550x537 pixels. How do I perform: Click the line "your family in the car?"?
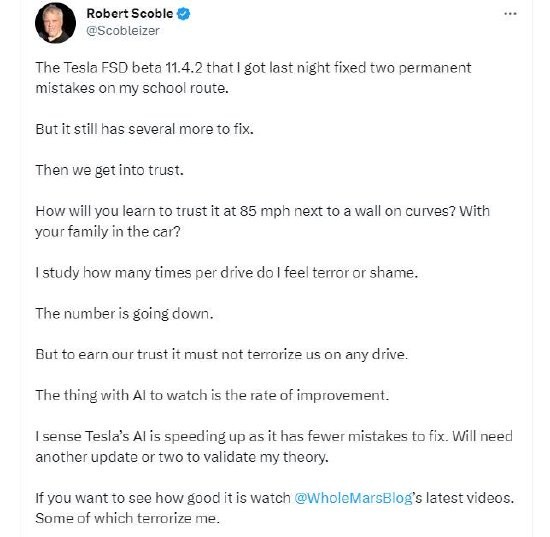[x=108, y=231]
